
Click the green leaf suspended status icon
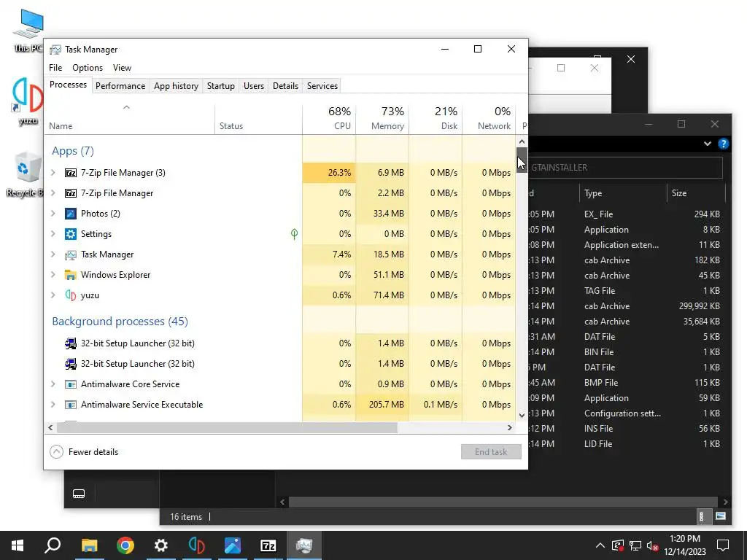[295, 234]
